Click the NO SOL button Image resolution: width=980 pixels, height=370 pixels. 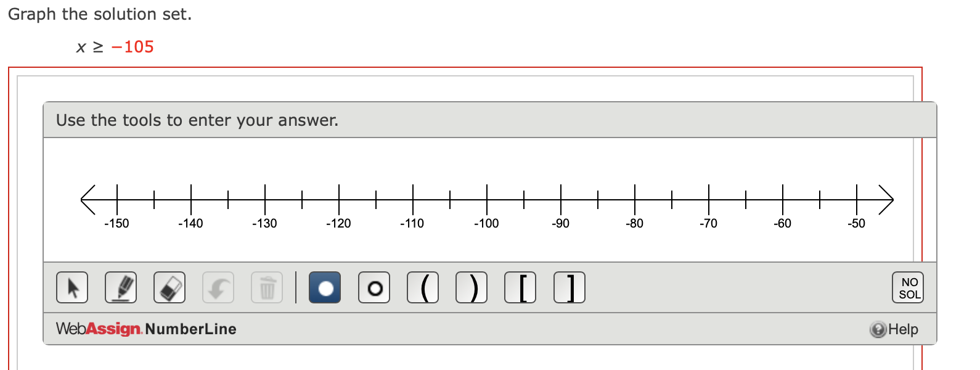pos(908,287)
